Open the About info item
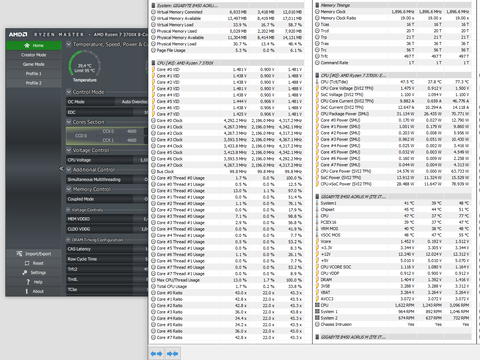Image resolution: width=480 pixels, height=360 pixels. point(34,291)
